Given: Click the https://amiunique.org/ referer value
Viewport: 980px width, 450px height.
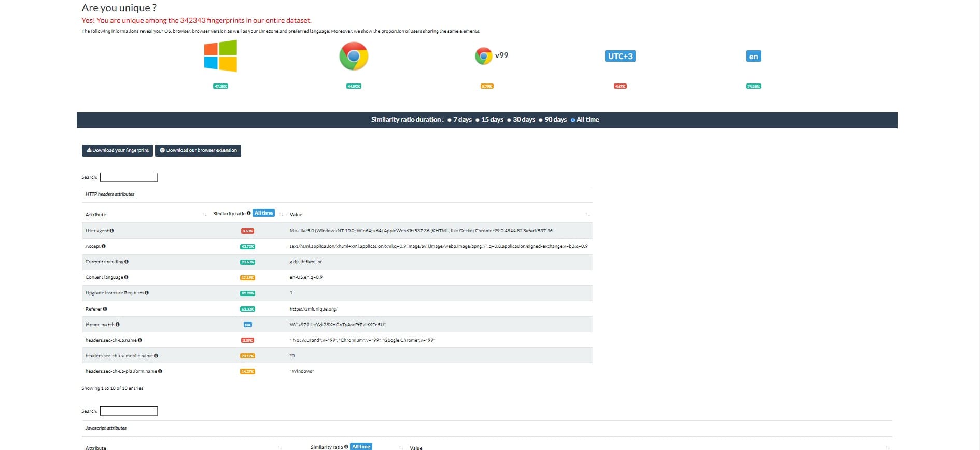Looking at the screenshot, I should click(313, 309).
